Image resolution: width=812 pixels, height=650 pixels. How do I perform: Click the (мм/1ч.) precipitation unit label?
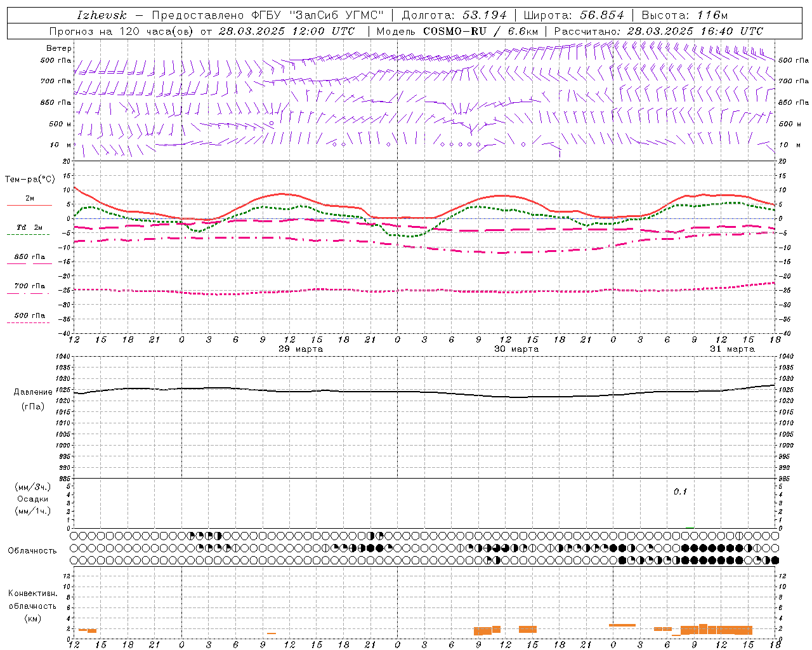[x=33, y=511]
